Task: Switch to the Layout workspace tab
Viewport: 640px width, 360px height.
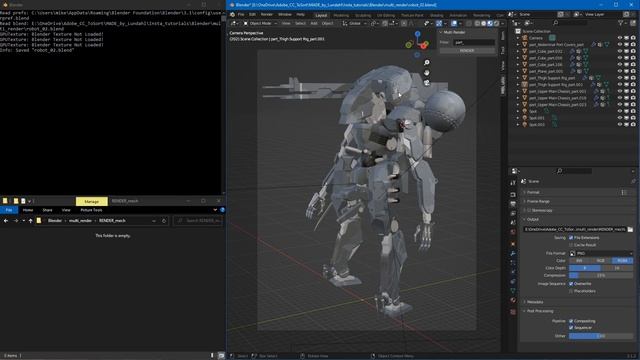Action: pos(321,15)
